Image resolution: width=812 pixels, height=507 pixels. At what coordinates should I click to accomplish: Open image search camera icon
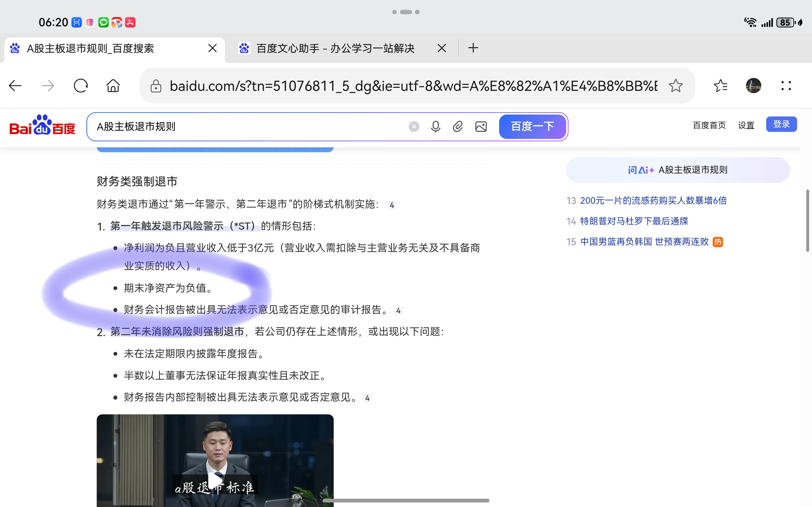click(x=481, y=127)
